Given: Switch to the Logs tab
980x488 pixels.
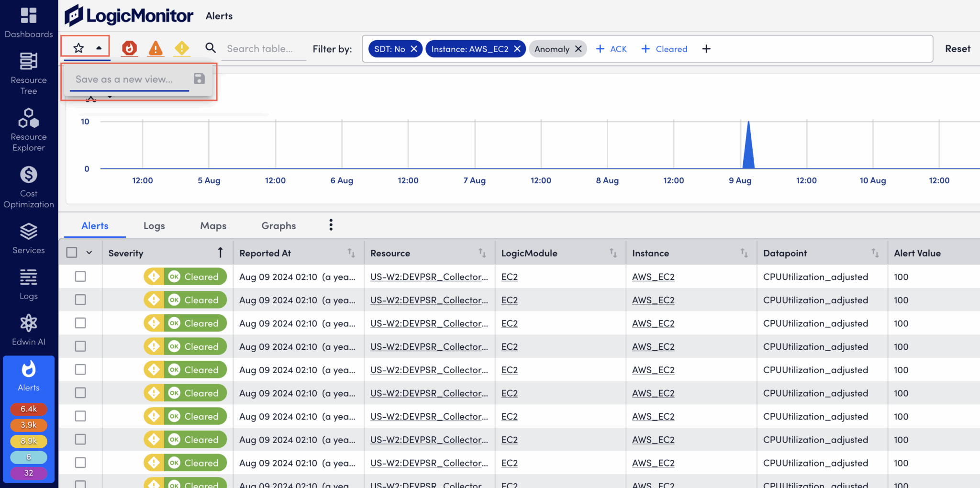Looking at the screenshot, I should tap(154, 225).
